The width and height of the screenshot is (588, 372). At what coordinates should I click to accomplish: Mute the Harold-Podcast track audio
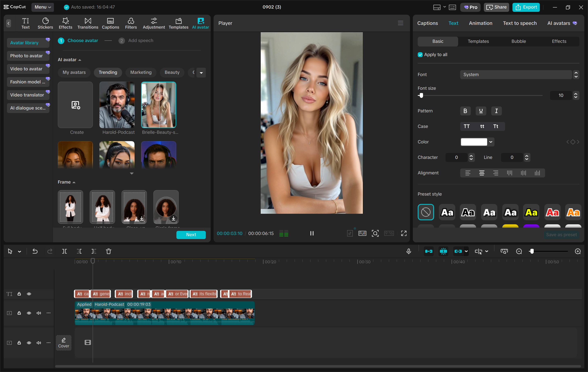(39, 313)
